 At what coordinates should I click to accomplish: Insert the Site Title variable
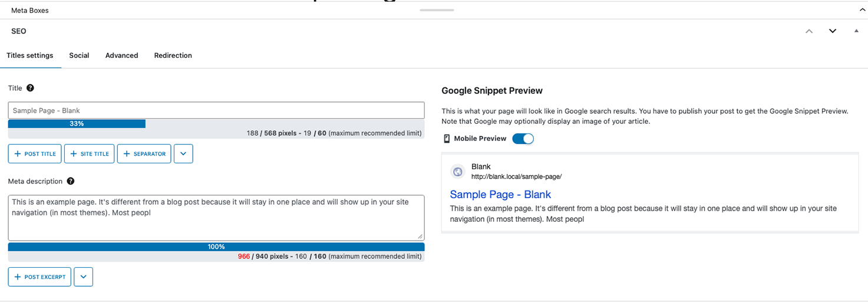pos(90,153)
